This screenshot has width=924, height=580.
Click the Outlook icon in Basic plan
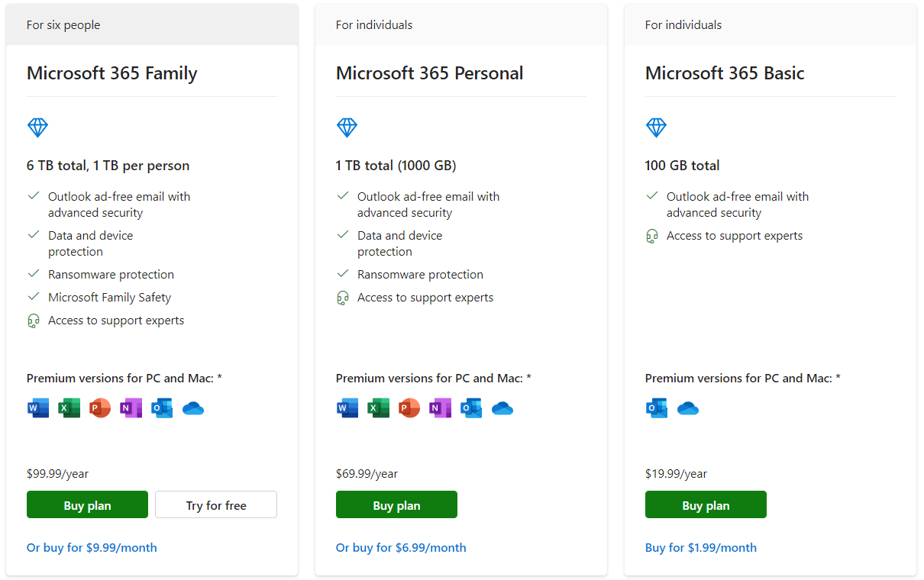pos(657,408)
